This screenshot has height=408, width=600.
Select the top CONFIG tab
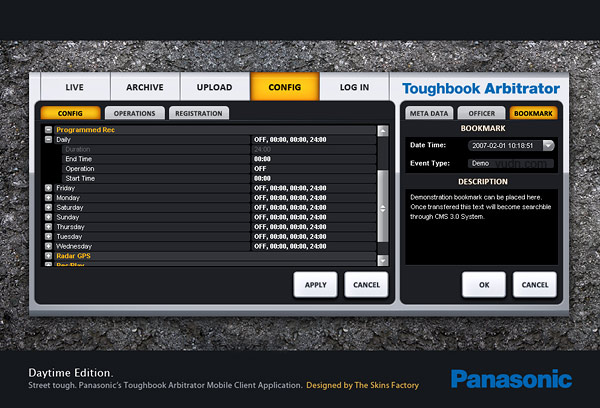click(285, 87)
